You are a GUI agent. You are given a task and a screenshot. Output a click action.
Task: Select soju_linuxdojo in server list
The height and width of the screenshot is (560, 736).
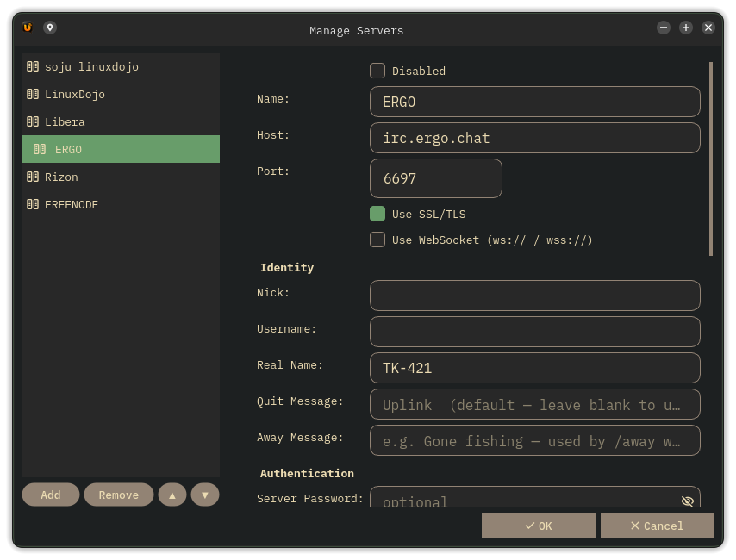(x=121, y=66)
